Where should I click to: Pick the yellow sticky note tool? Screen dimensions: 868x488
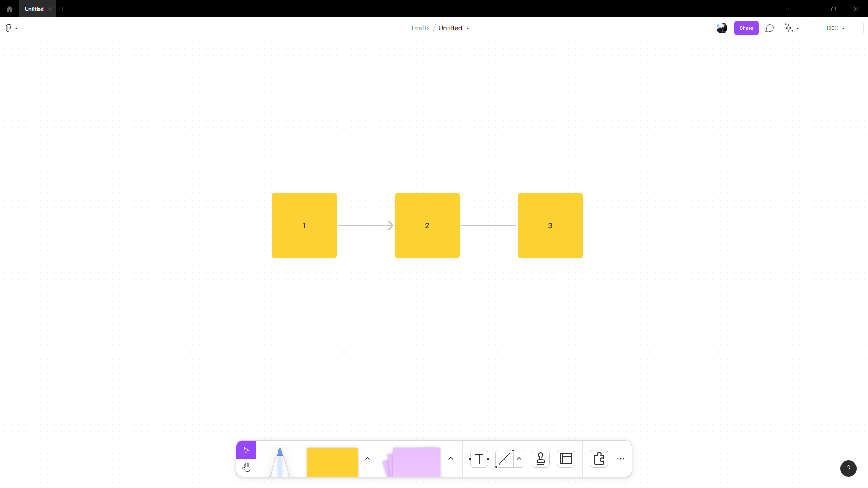(x=332, y=462)
